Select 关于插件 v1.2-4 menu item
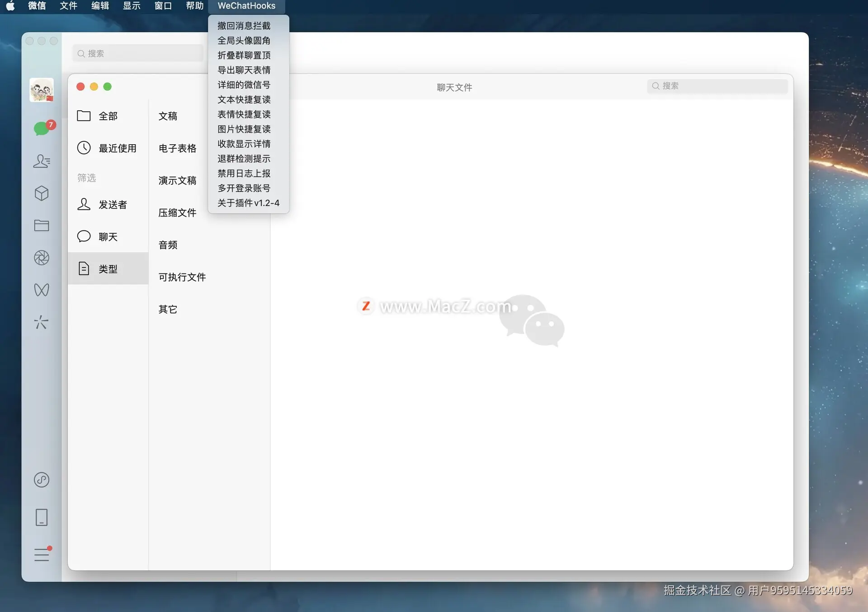 pyautogui.click(x=248, y=203)
